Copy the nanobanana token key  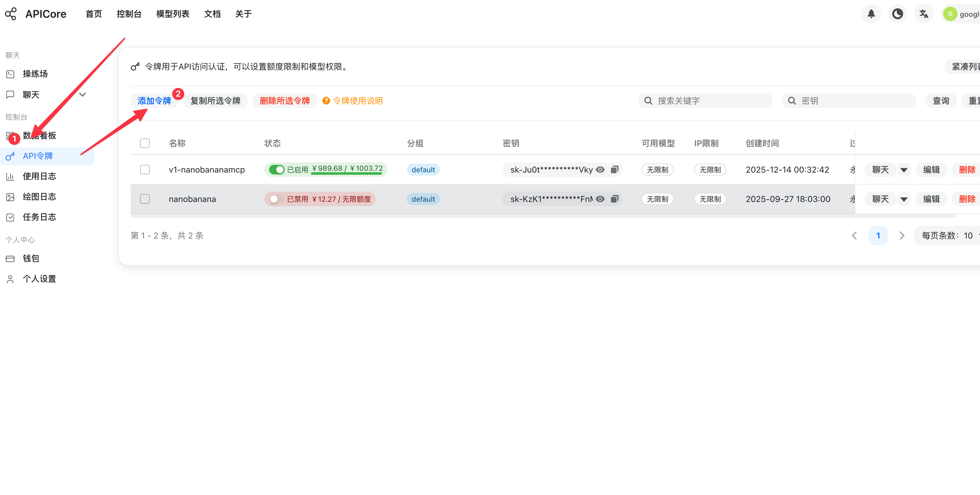(x=615, y=199)
